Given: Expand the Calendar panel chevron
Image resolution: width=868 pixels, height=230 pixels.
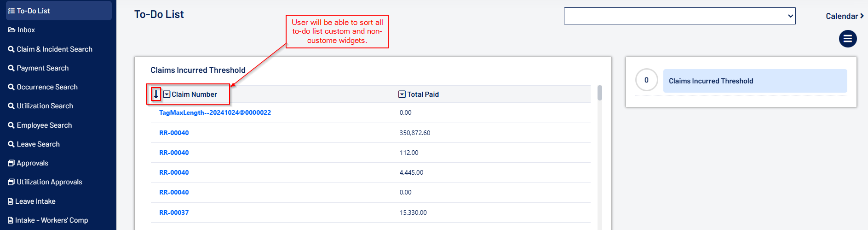Looking at the screenshot, I should pos(862,16).
